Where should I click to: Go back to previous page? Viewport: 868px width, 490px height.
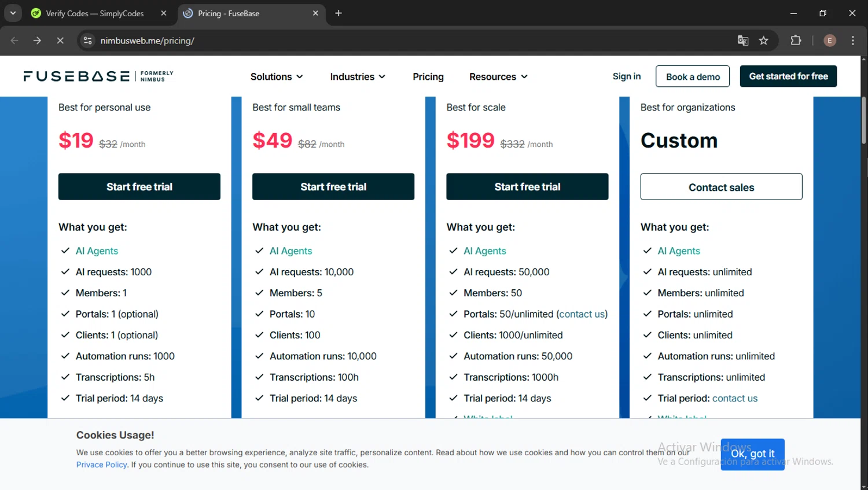pyautogui.click(x=14, y=40)
